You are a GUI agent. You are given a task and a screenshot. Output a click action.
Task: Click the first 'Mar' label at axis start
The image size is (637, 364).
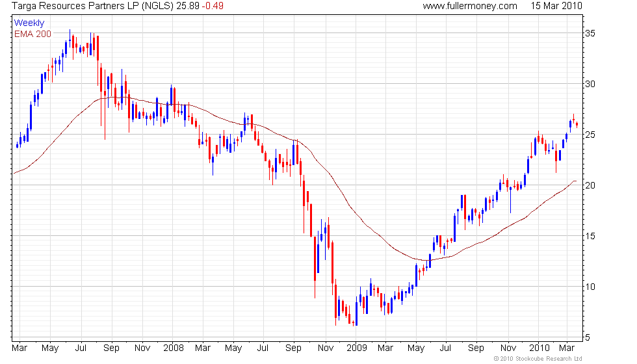point(19,348)
